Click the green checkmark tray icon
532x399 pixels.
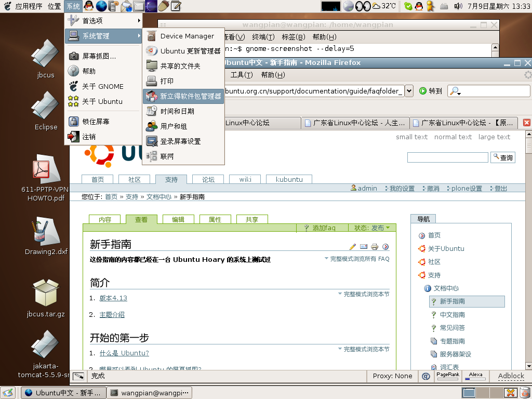(408, 6)
